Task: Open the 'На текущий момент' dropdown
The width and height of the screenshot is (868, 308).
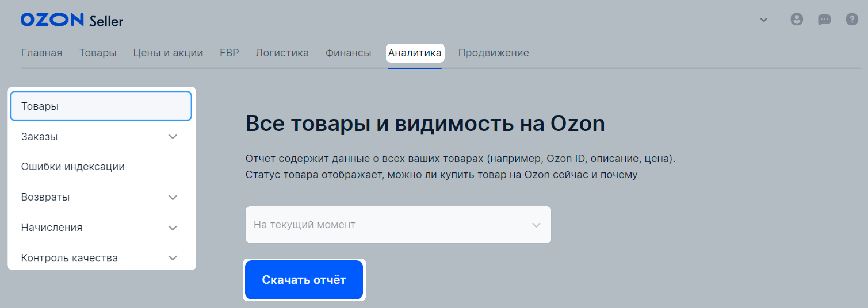Action: [x=398, y=225]
